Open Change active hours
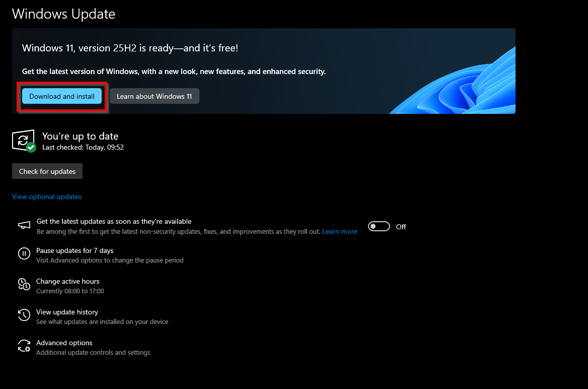This screenshot has height=389, width=588. tap(67, 281)
